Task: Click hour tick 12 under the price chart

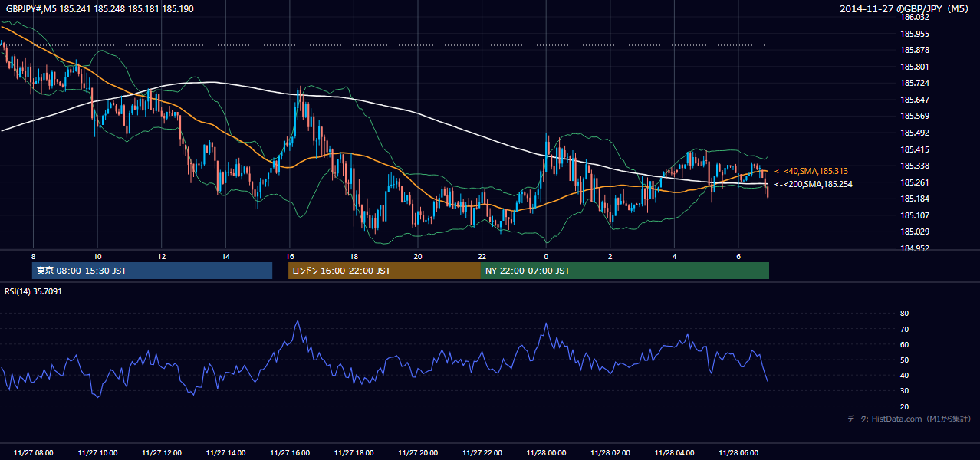Action: tap(162, 255)
